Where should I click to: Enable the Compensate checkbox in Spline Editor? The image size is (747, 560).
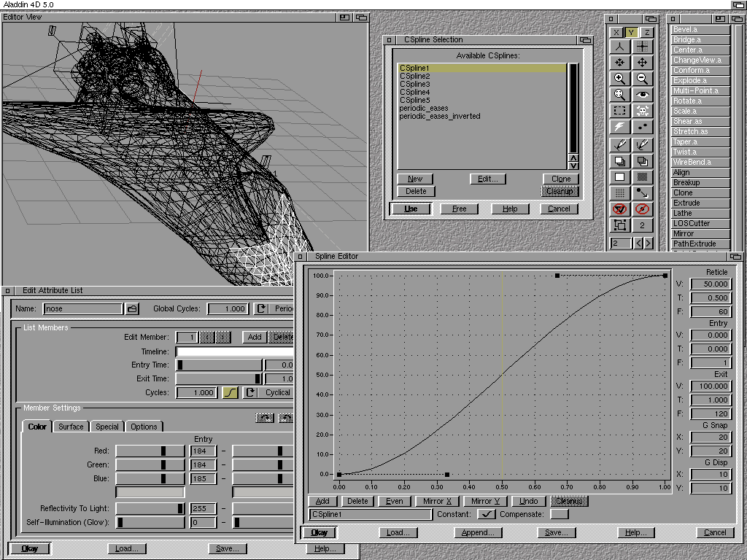click(x=560, y=514)
